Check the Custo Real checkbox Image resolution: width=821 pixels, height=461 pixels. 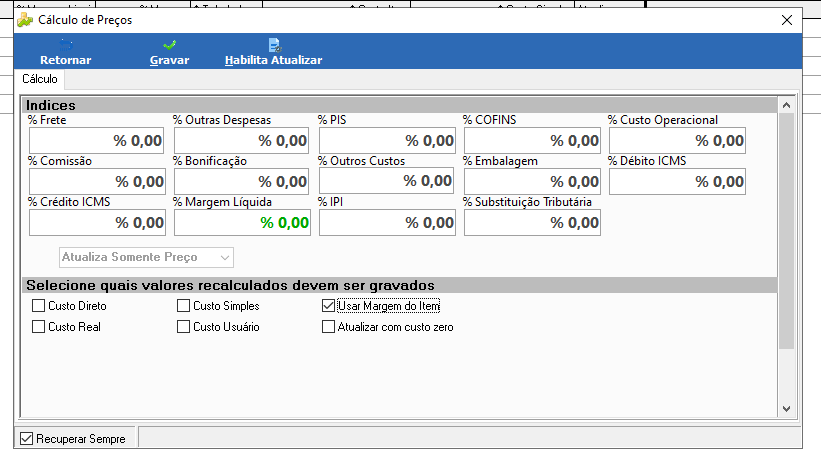tap(38, 327)
